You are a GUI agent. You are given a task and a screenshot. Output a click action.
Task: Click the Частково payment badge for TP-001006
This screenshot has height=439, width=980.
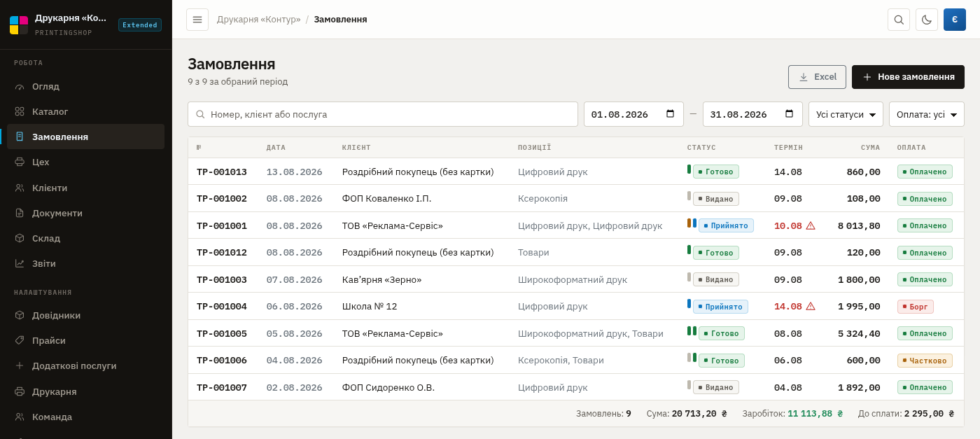click(x=925, y=361)
